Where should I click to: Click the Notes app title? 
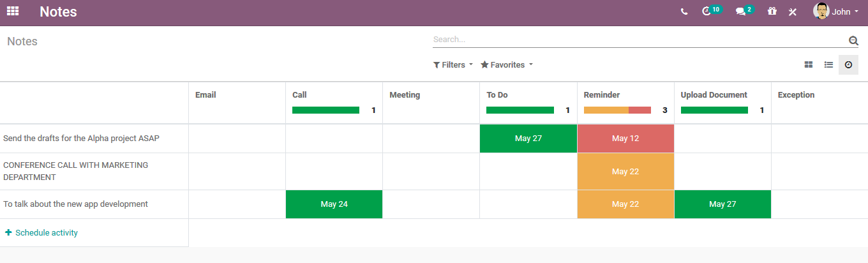click(x=58, y=11)
